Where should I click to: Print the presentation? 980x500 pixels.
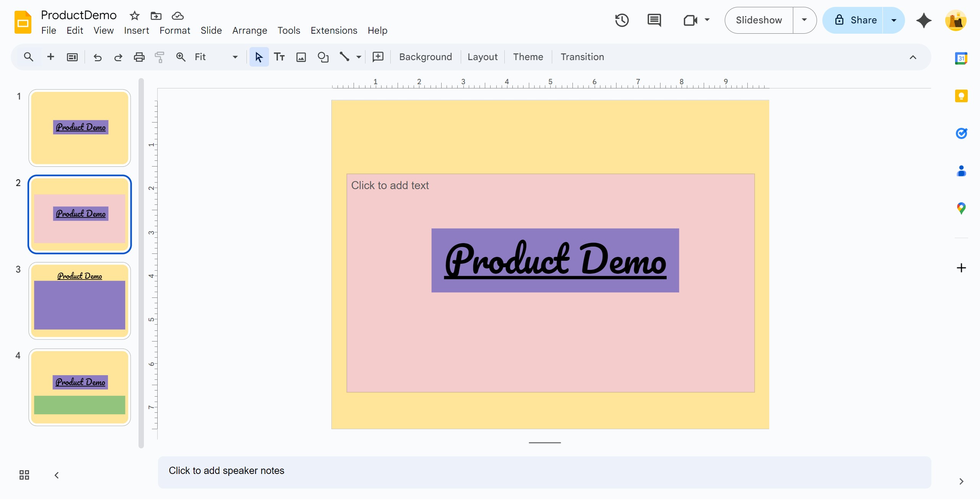tap(139, 57)
